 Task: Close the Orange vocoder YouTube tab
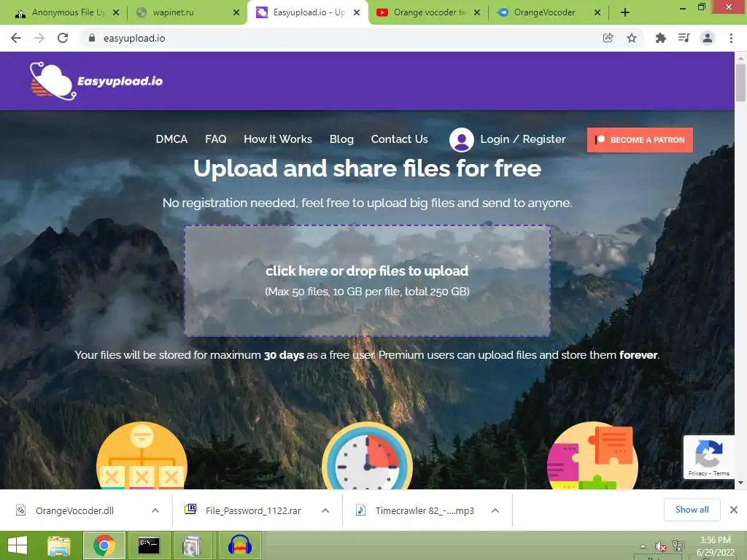click(x=477, y=13)
